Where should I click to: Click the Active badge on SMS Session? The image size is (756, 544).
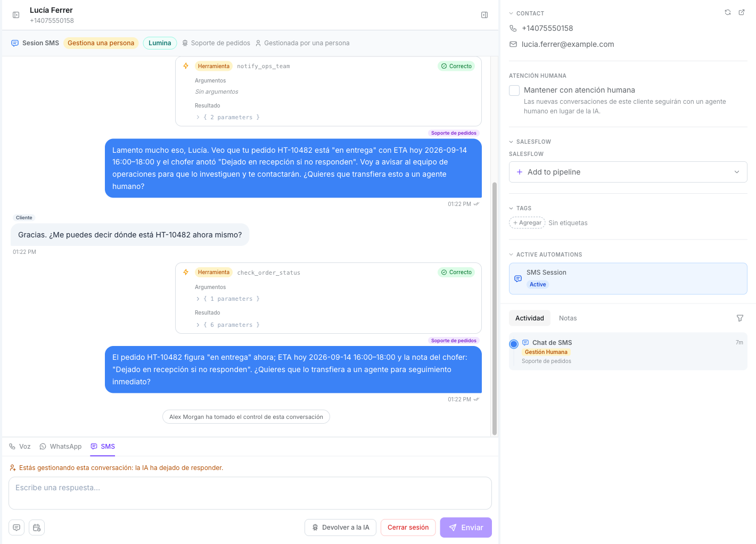[x=538, y=284]
